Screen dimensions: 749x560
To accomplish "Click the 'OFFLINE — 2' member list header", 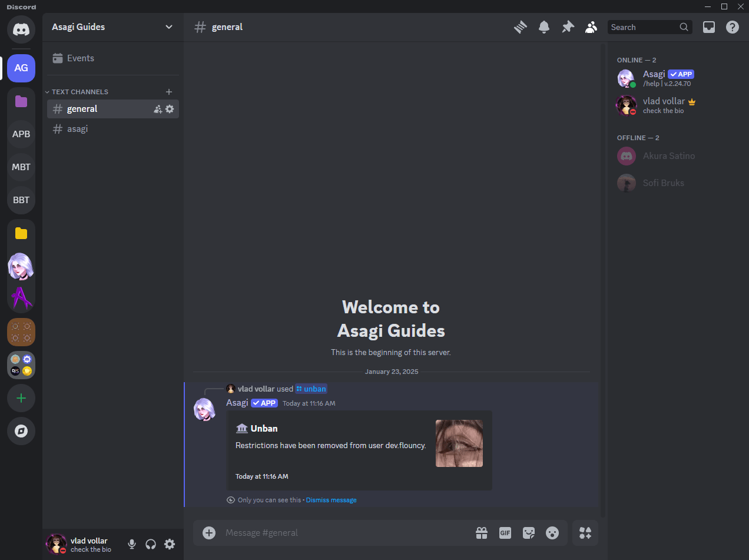I will [x=638, y=138].
